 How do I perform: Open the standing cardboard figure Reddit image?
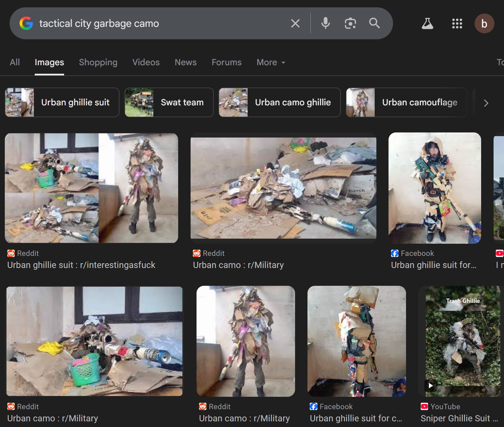point(246,341)
